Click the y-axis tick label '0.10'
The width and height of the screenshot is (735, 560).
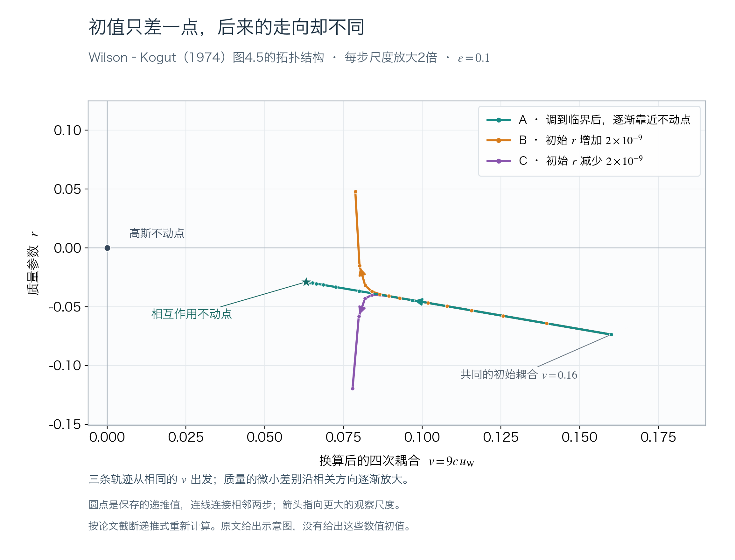68,130
